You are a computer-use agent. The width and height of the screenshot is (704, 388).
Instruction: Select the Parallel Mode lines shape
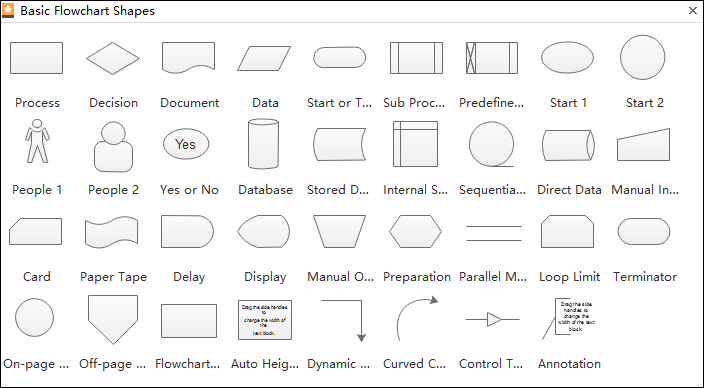[x=494, y=234]
